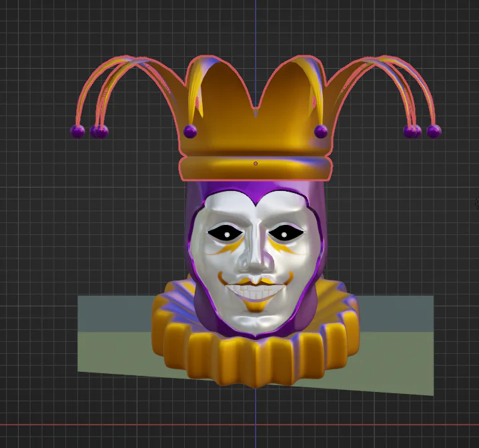Click the grinning white teeth on the mask
This screenshot has height=448, width=479.
pos(256,291)
